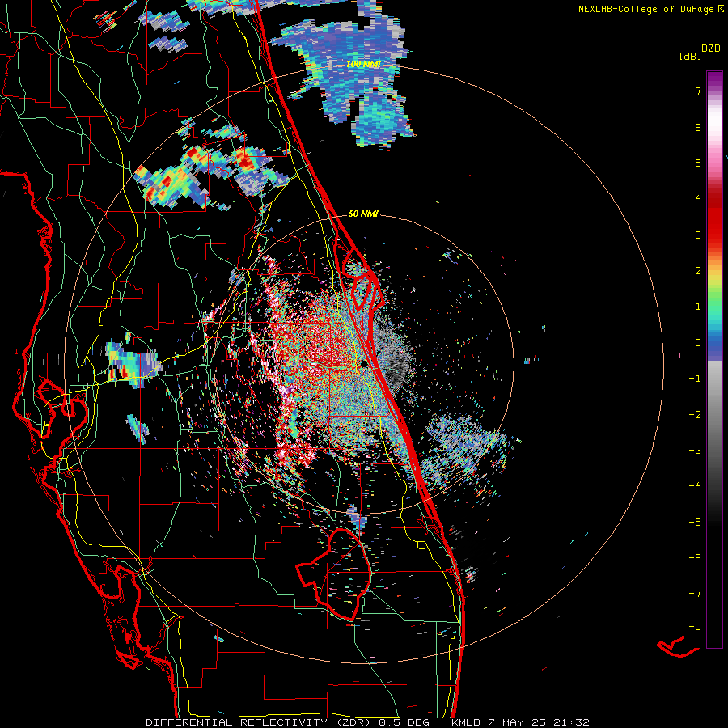Click the 100 NMI range ring label
The width and height of the screenshot is (728, 728).
[x=363, y=64]
